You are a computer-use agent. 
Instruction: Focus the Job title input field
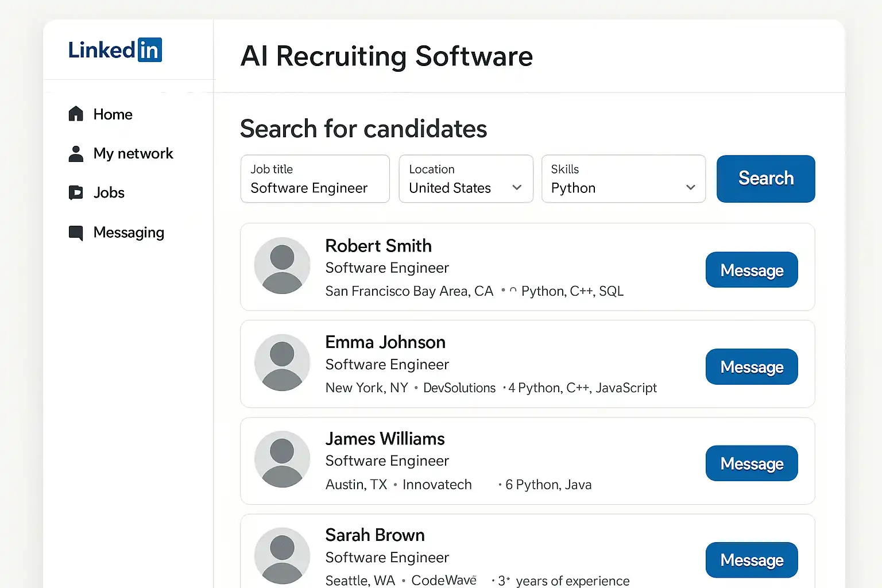pyautogui.click(x=315, y=179)
